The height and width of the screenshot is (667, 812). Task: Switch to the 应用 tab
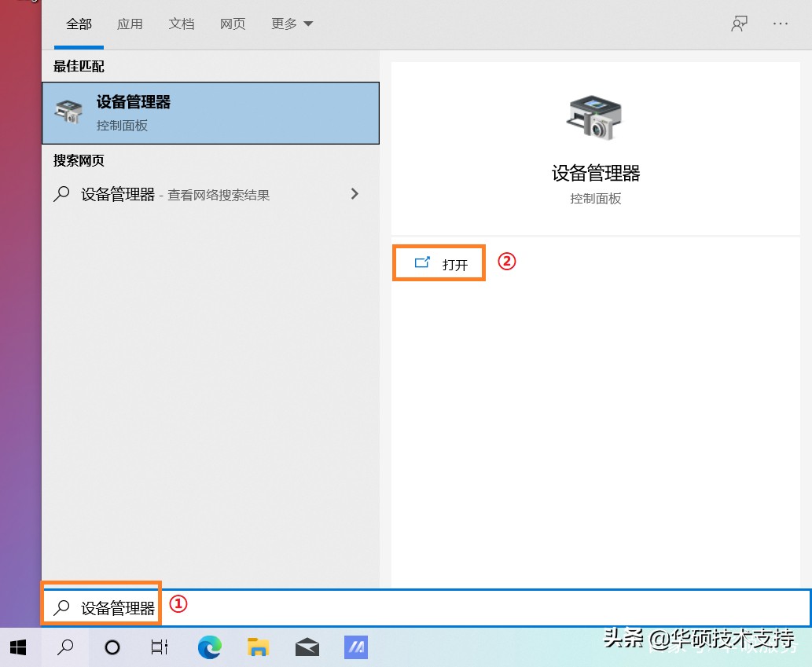coord(130,24)
